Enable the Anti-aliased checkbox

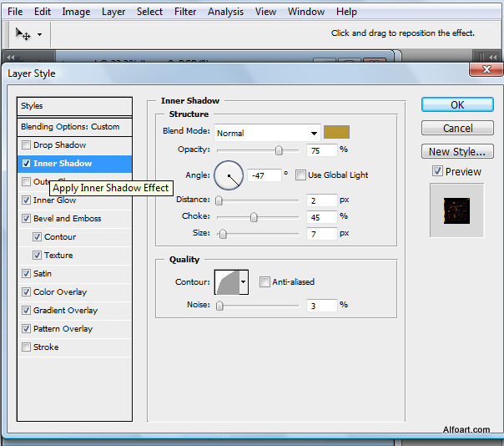click(x=265, y=282)
